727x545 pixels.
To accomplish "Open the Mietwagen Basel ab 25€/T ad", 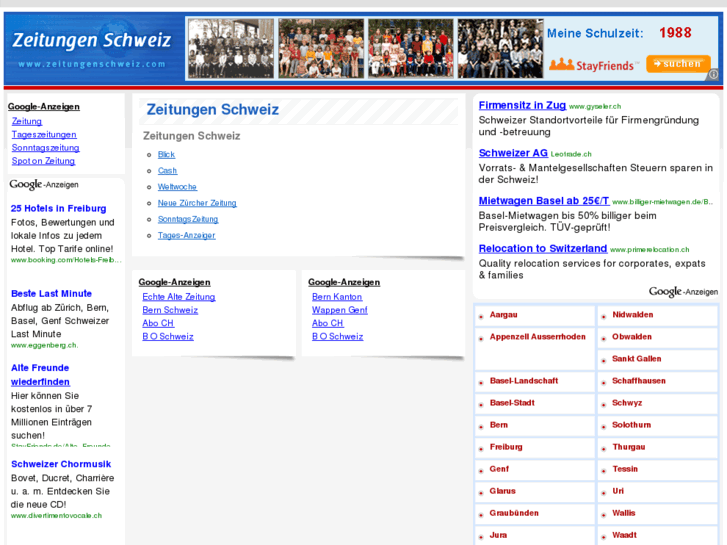I will point(544,201).
